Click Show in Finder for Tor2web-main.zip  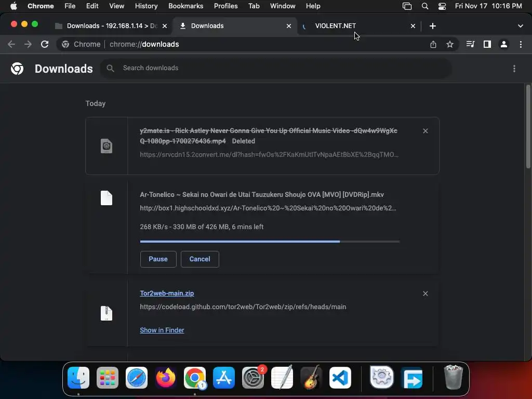pos(162,330)
